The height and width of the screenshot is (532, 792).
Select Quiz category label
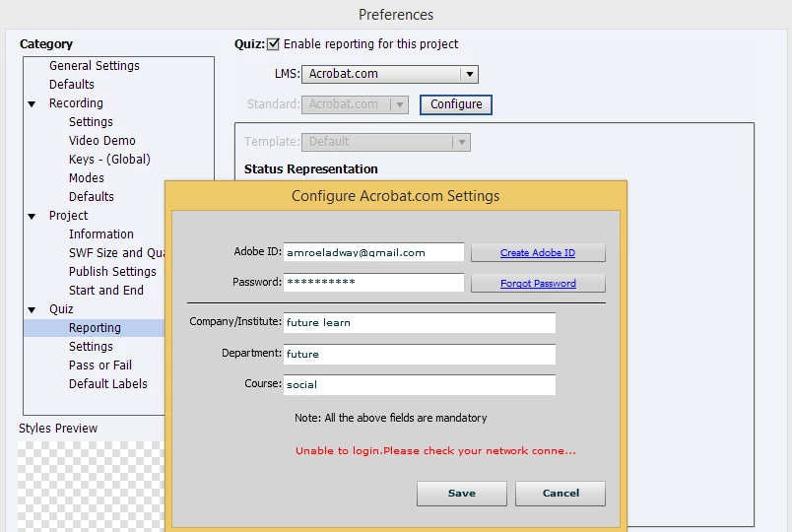pyautogui.click(x=61, y=309)
